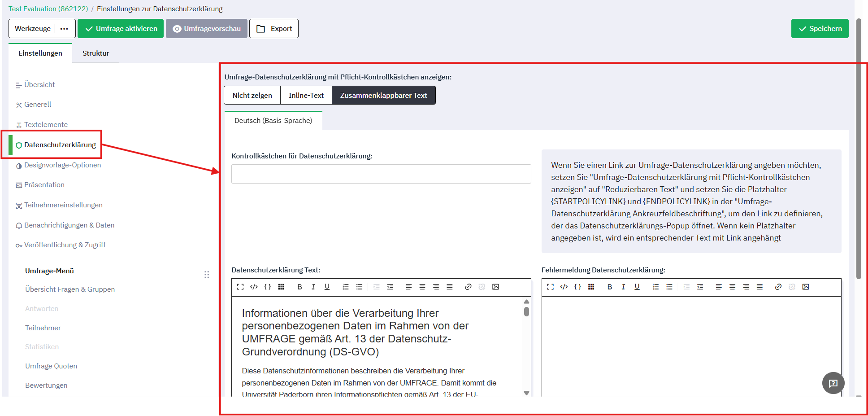Open the help chat bubble icon

pyautogui.click(x=833, y=383)
